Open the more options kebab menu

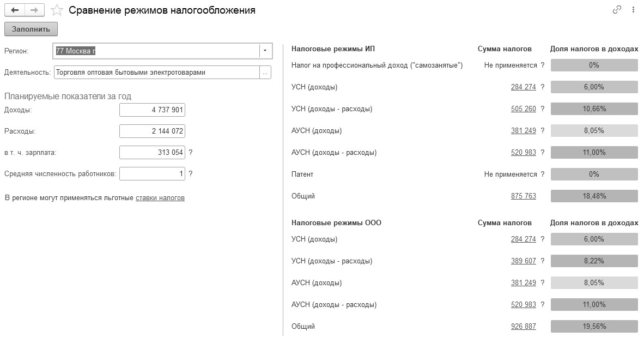(633, 9)
